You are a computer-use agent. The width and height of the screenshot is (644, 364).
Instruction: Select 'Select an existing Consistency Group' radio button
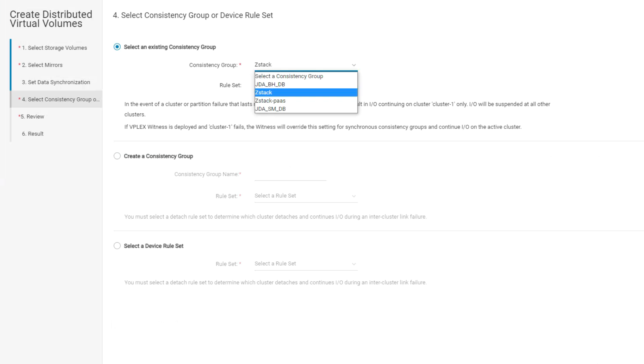(117, 47)
